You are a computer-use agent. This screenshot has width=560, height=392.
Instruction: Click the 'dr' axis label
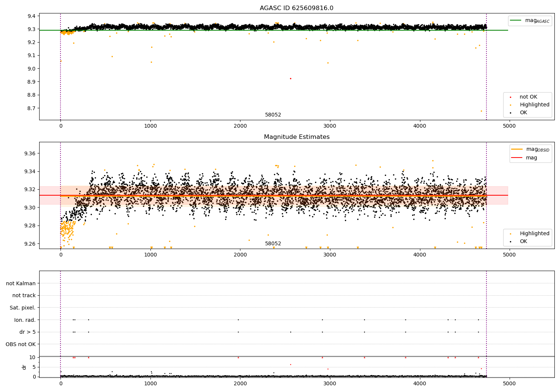pyautogui.click(x=24, y=367)
